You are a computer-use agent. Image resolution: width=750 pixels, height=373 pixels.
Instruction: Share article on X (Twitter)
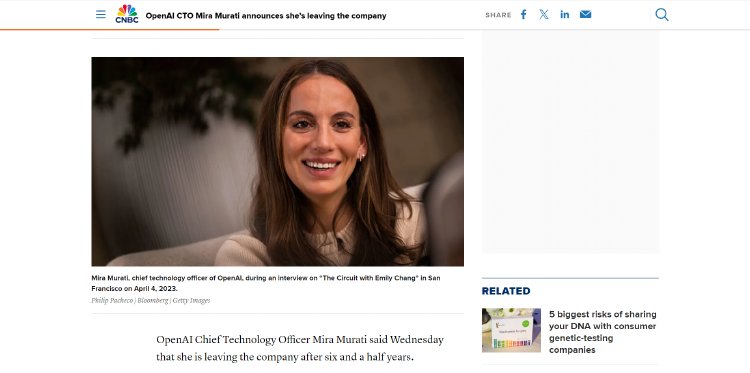point(544,14)
